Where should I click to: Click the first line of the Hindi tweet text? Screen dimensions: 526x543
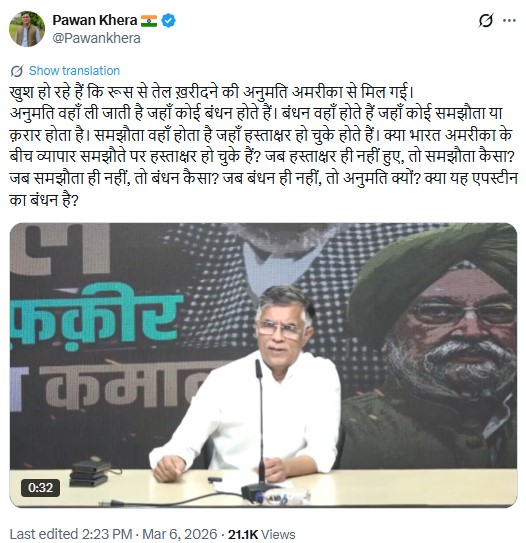[212, 92]
